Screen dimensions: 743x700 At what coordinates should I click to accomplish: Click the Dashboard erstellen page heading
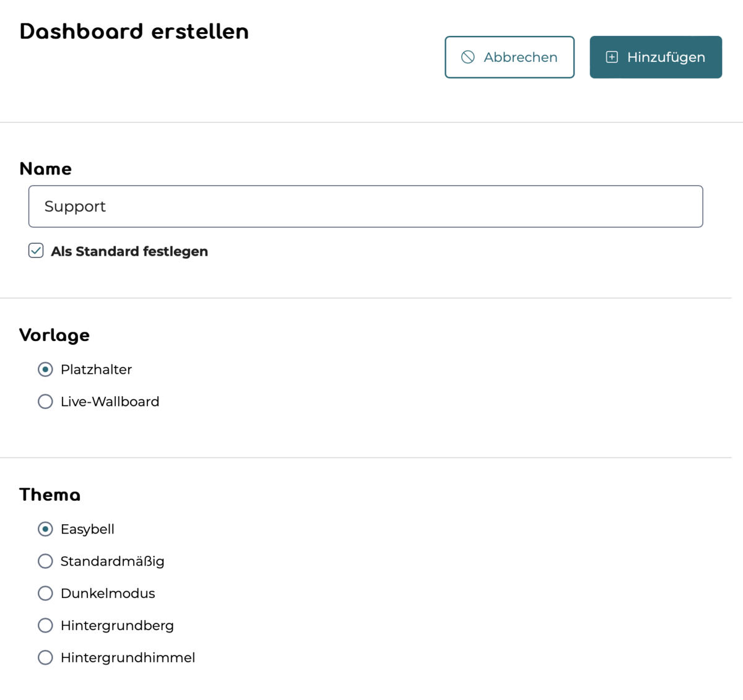click(x=134, y=32)
